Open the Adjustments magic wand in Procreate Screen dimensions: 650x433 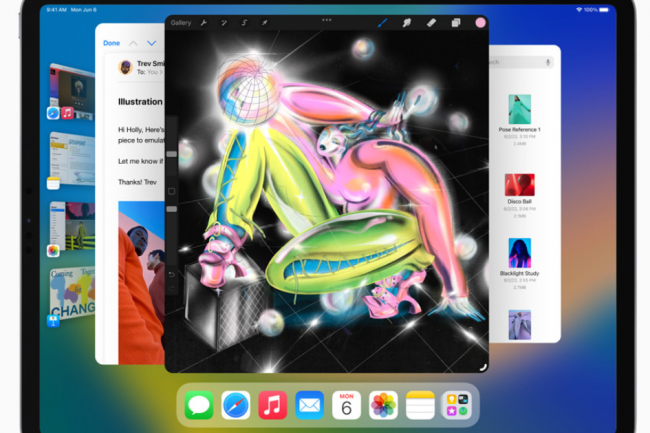(224, 23)
